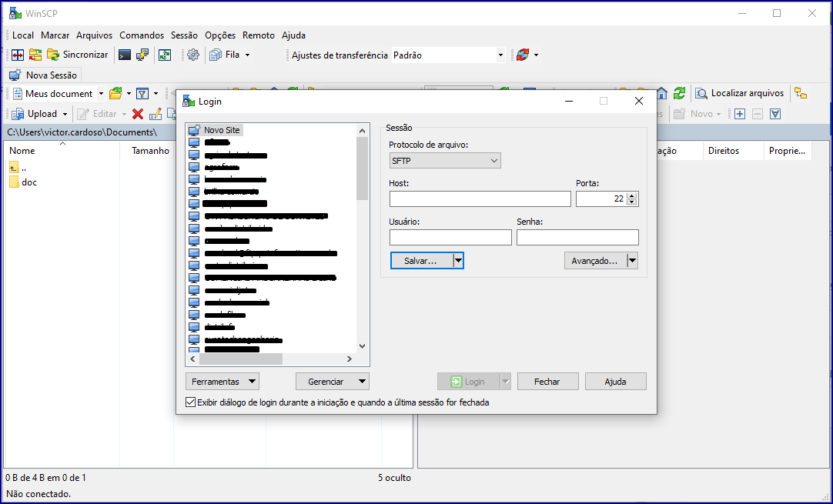The width and height of the screenshot is (833, 504).
Task: Click the local panel filter icon
Action: pyautogui.click(x=142, y=94)
